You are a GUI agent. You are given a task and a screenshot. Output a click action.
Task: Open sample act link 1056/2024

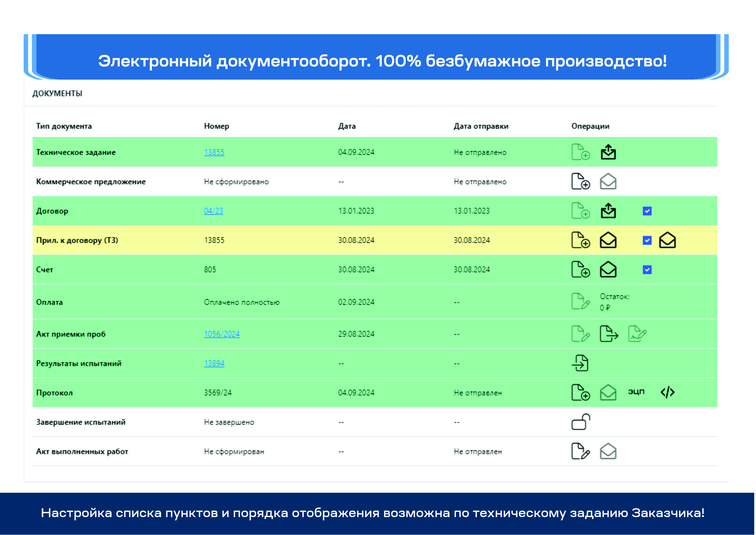coord(222,334)
